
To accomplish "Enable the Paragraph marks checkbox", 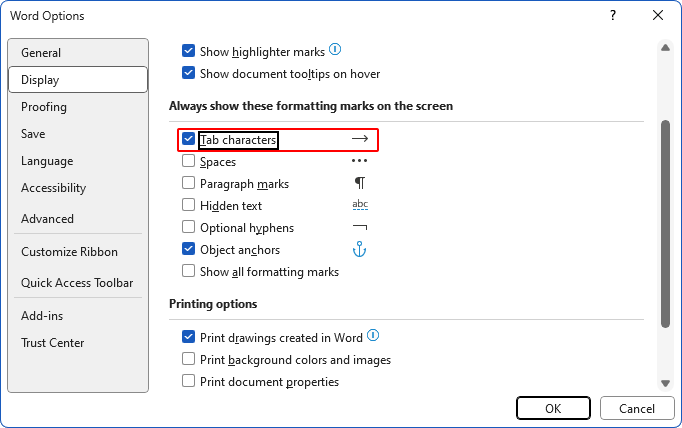I will click(189, 184).
